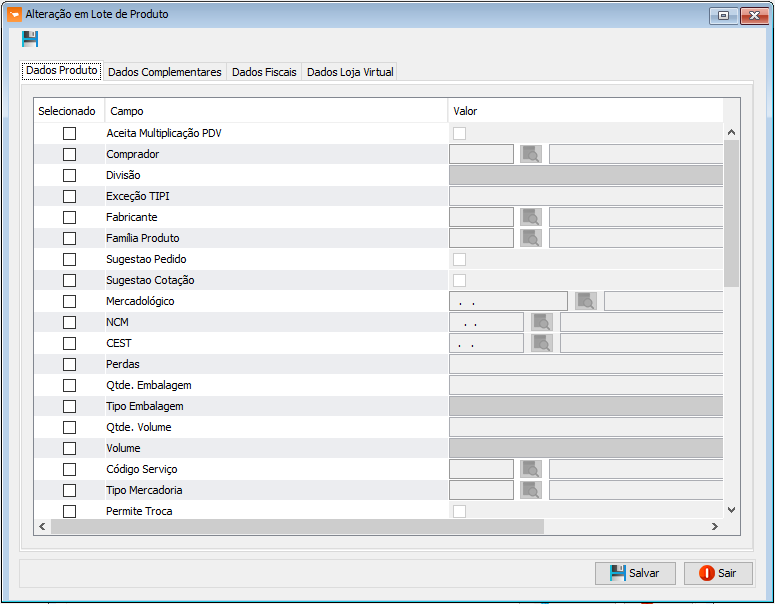Open the Volume dropdown value field
775x604 pixels.
pos(586,448)
